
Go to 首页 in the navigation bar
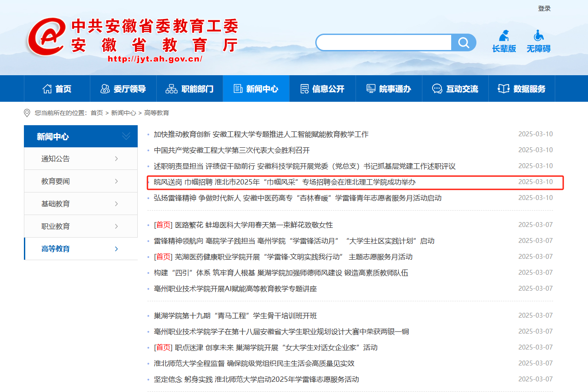(57, 89)
